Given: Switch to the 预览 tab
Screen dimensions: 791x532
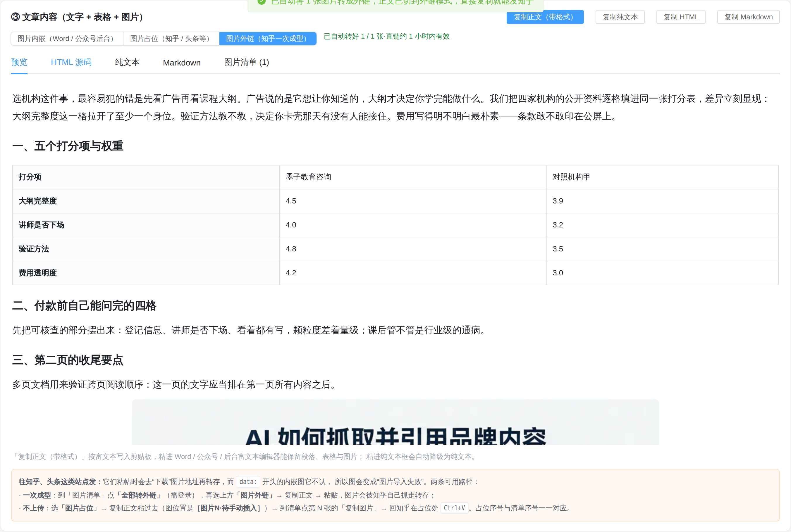Looking at the screenshot, I should pyautogui.click(x=19, y=63).
